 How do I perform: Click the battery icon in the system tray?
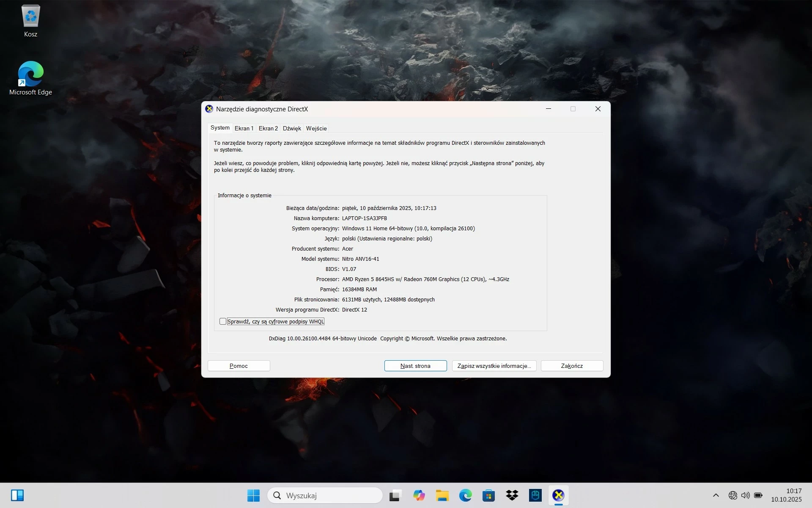(x=758, y=495)
